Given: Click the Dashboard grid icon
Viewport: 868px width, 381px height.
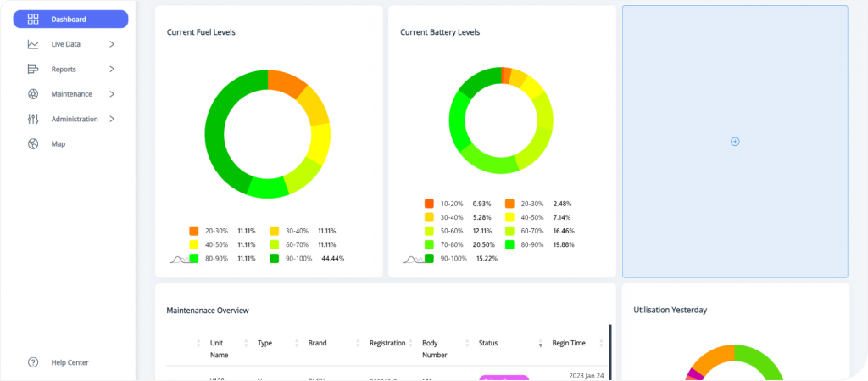Looking at the screenshot, I should (x=33, y=20).
